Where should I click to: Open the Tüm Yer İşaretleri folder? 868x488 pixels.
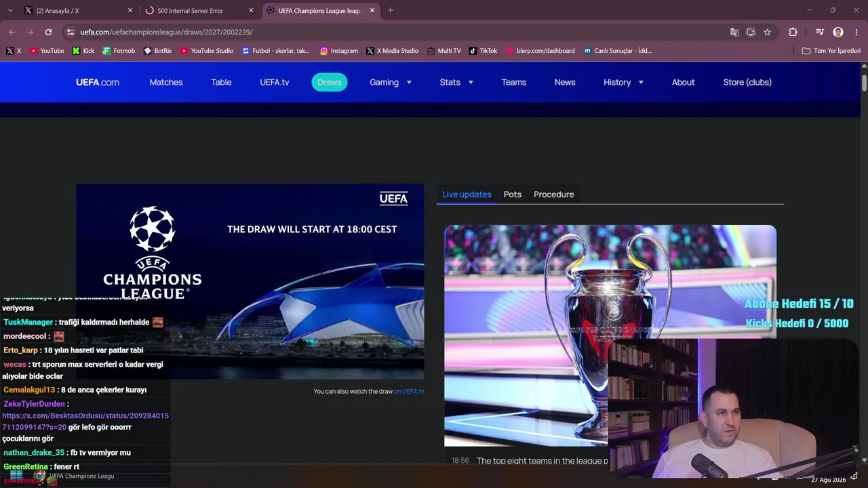point(831,51)
